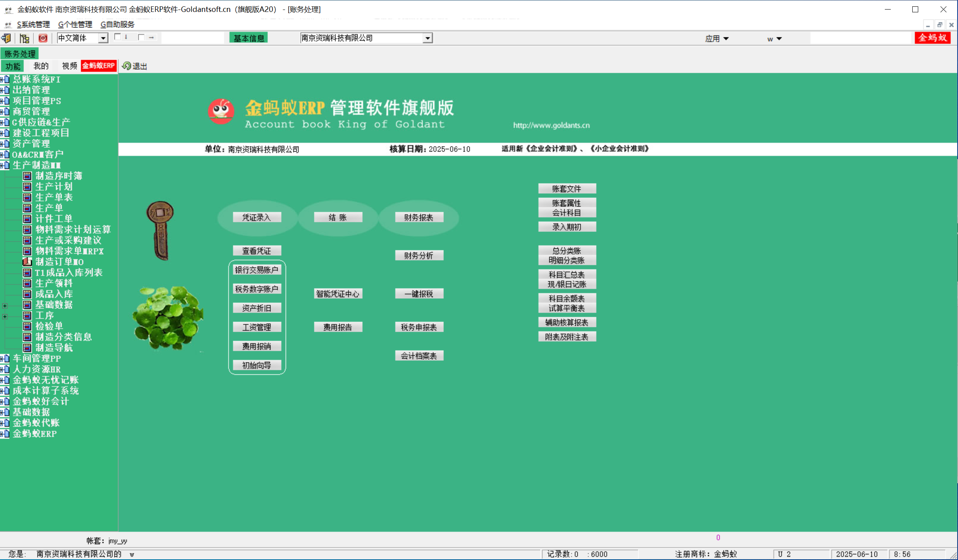Click the empty input field beside 基本信息
This screenshot has width=958, height=560.
pos(193,38)
